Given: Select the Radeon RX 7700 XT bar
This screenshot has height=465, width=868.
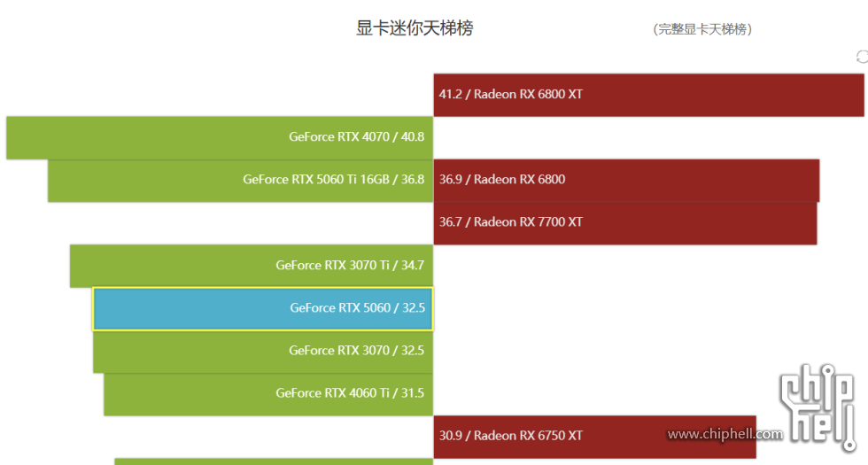Looking at the screenshot, I should click(625, 223).
